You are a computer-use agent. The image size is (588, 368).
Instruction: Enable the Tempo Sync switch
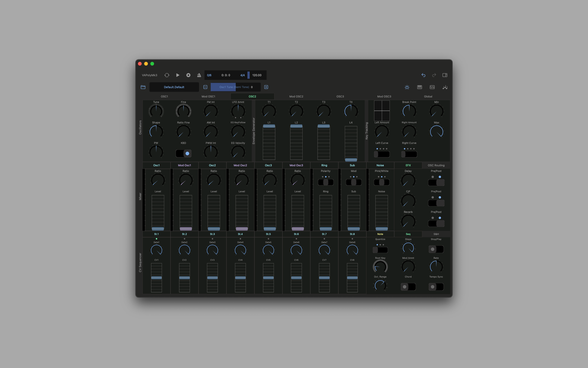point(436,287)
